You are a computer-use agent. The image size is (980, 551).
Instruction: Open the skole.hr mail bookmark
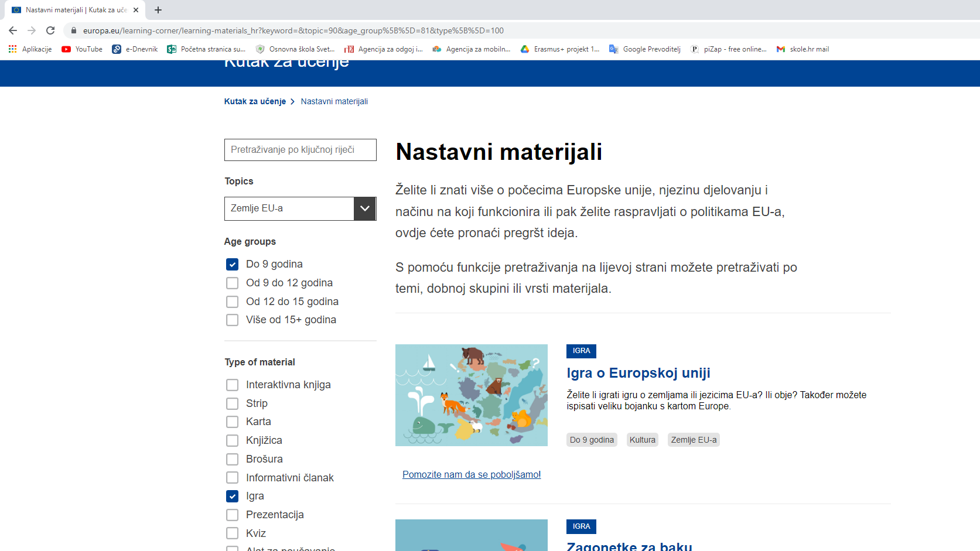(x=803, y=49)
